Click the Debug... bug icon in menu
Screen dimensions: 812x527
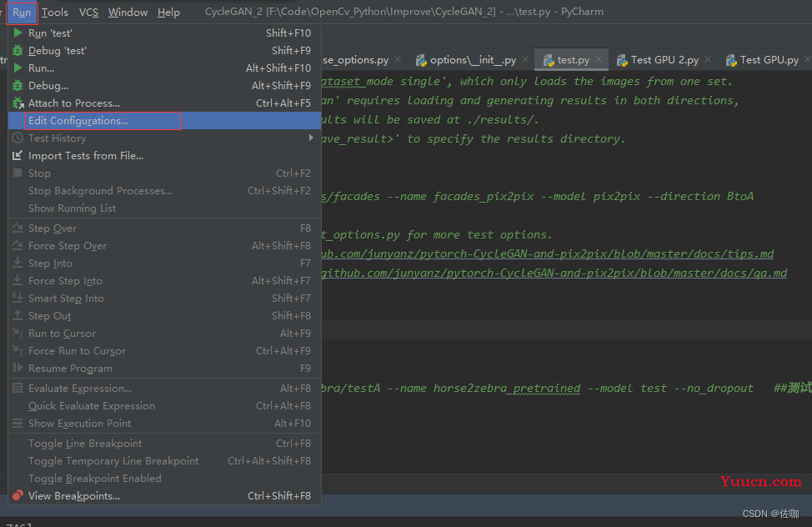(x=18, y=86)
